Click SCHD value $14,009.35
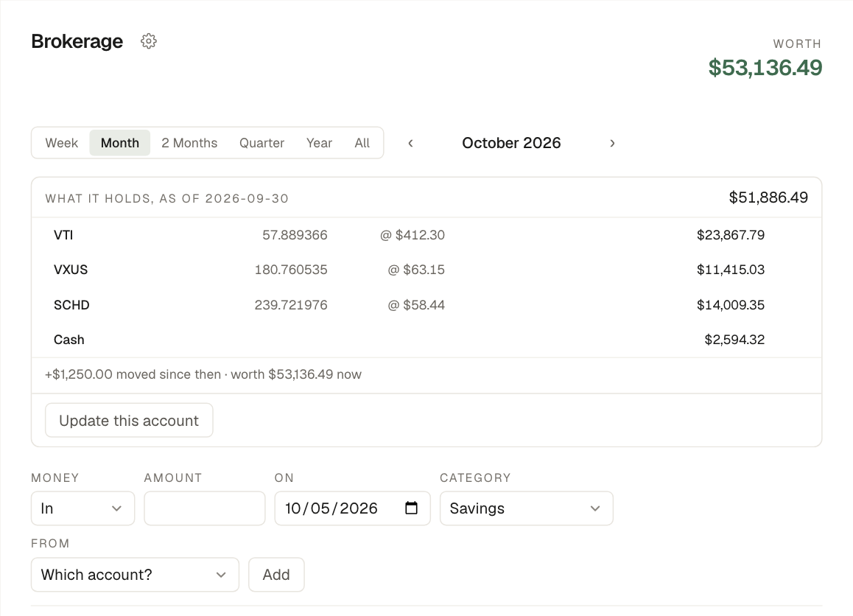 point(731,305)
